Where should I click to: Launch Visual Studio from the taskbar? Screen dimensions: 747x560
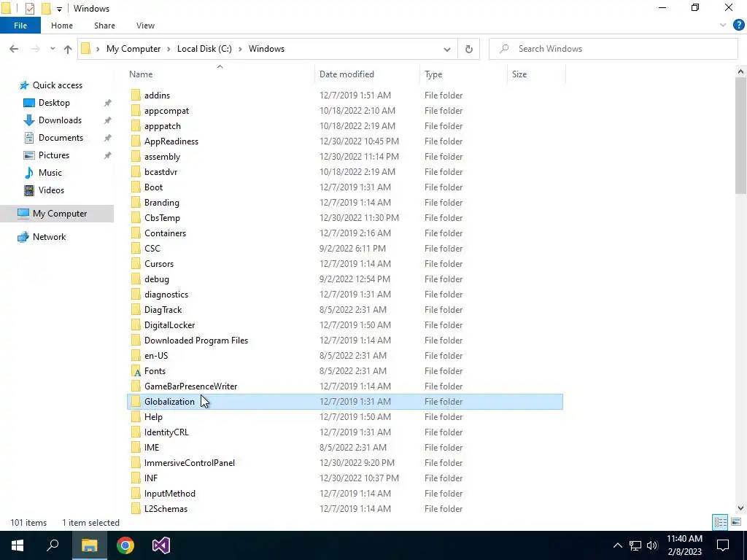tap(161, 545)
